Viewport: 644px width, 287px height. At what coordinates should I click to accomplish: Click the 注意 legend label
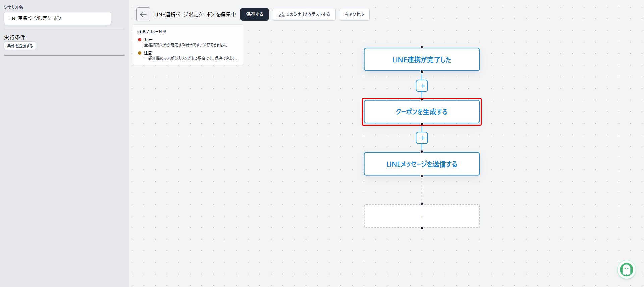(148, 53)
